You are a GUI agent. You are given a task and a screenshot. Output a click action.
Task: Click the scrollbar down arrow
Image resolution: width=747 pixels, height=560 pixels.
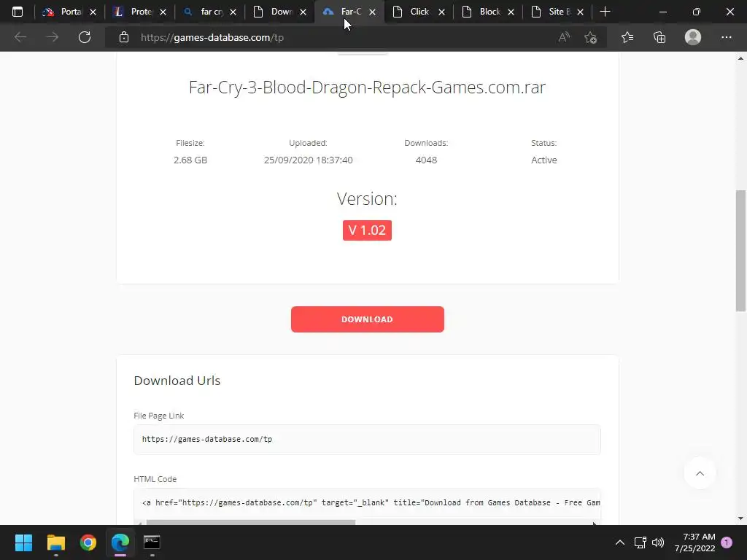point(740,518)
